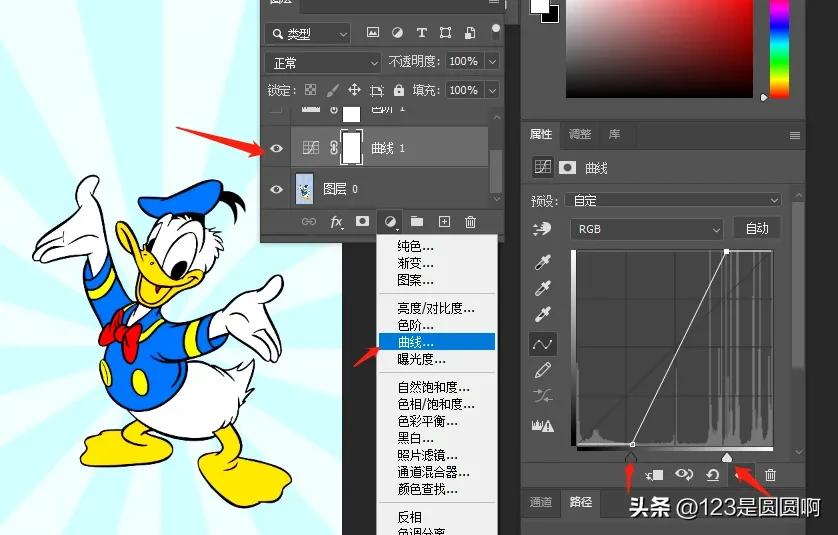
Task: Choose 亮度/对比度… from the menu
Action: pos(436,308)
